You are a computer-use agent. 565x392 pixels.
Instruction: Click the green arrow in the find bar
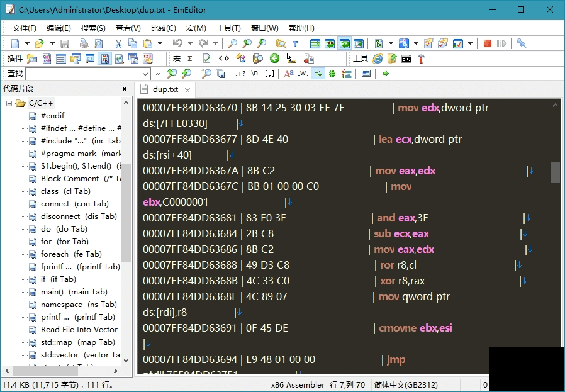386,74
